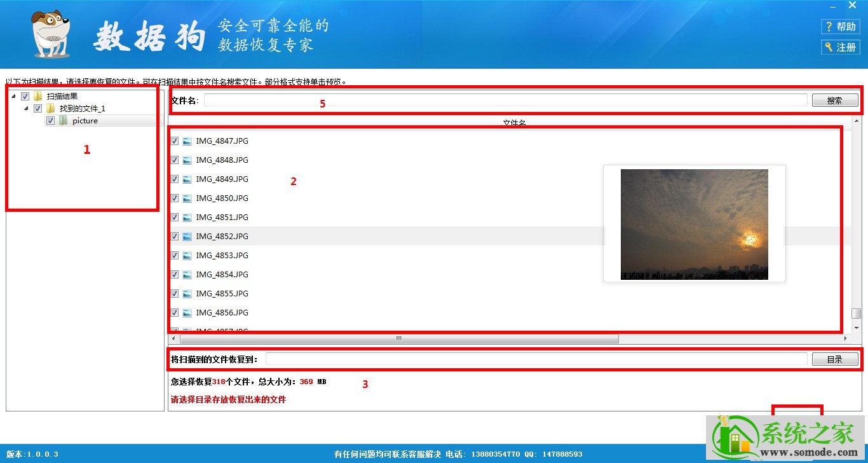868x463 pixels.
Task: Click the folder icon of 扫描结果 node
Action: coord(37,96)
